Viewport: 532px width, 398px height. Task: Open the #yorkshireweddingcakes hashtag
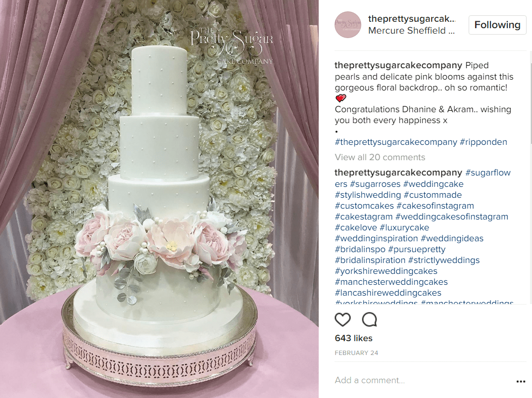pos(386,271)
